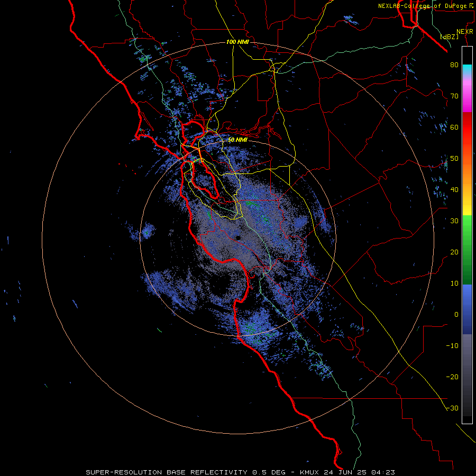The image size is (476, 476).
Task: Click the red band of the reflectivity color bar
Action: click(x=467, y=127)
